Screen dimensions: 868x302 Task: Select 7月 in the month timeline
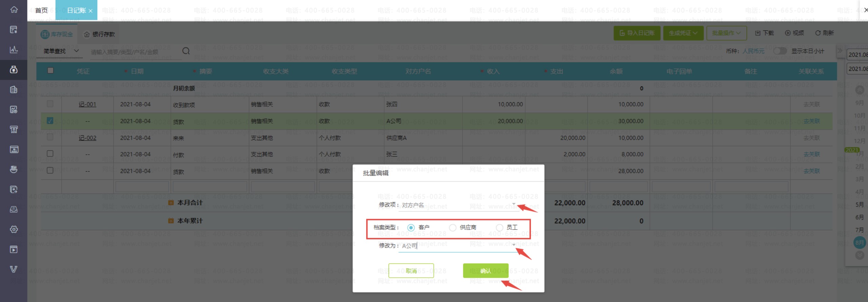[x=860, y=230]
